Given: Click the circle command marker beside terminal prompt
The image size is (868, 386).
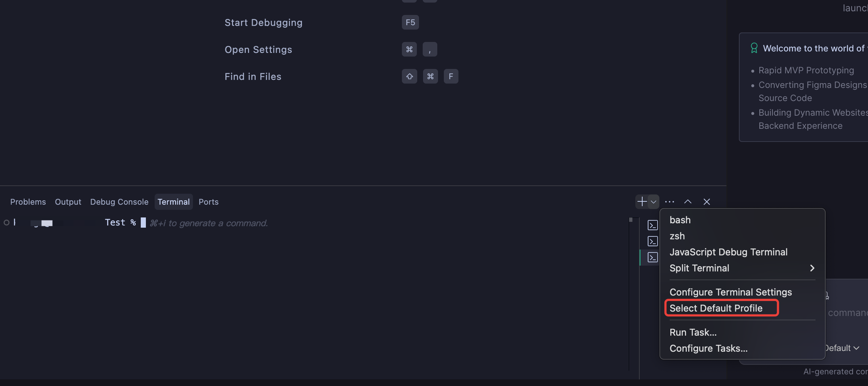Looking at the screenshot, I should point(7,223).
